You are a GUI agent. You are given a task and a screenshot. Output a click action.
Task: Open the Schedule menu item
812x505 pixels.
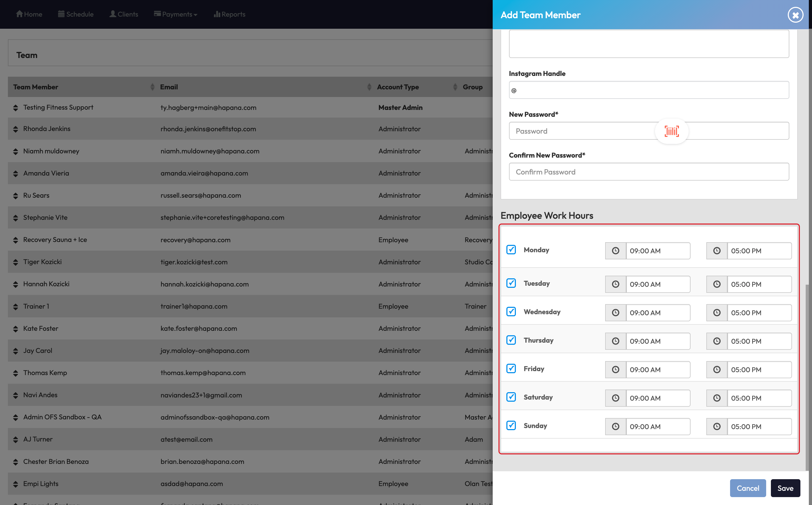(x=76, y=14)
